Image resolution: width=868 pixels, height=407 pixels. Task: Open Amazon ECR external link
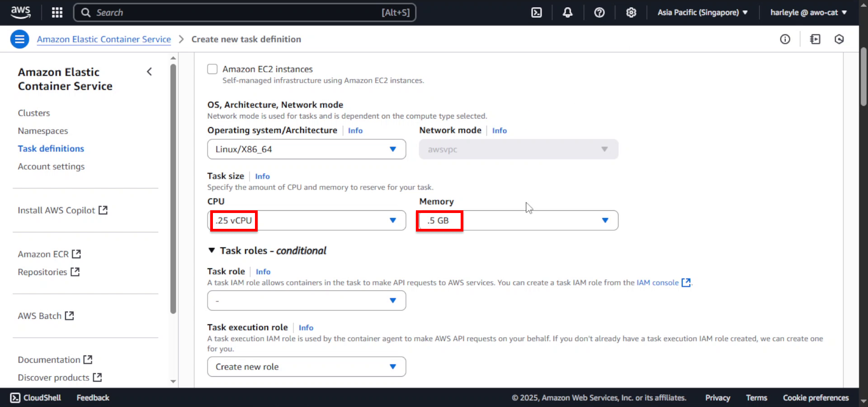[x=49, y=254]
